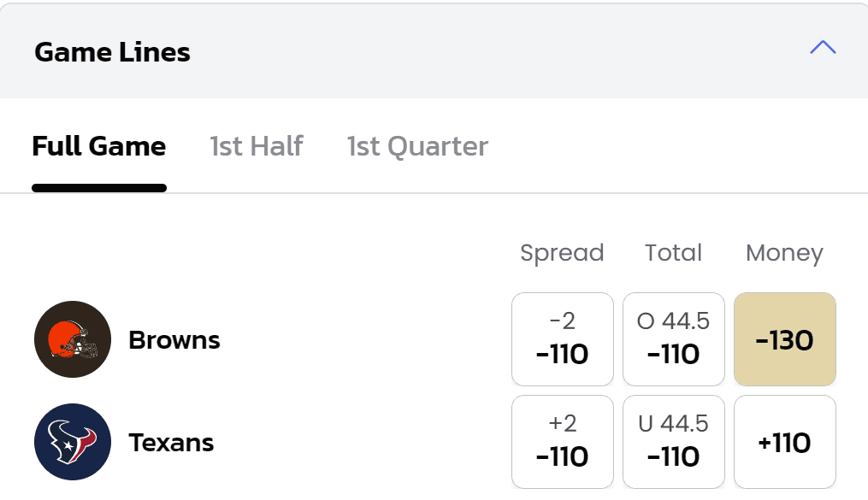Click the Browns helmet logo
868x500 pixels.
click(x=73, y=339)
